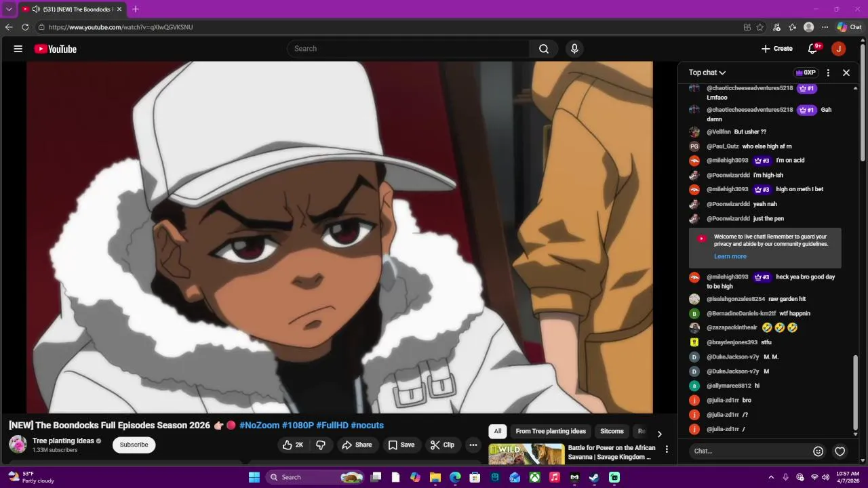Open the account avatar menu
The height and width of the screenshot is (488, 868).
pos(839,49)
